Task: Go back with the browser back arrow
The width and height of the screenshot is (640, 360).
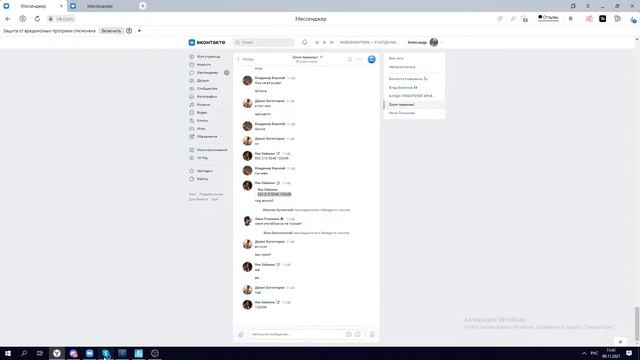Action: [x=8, y=19]
